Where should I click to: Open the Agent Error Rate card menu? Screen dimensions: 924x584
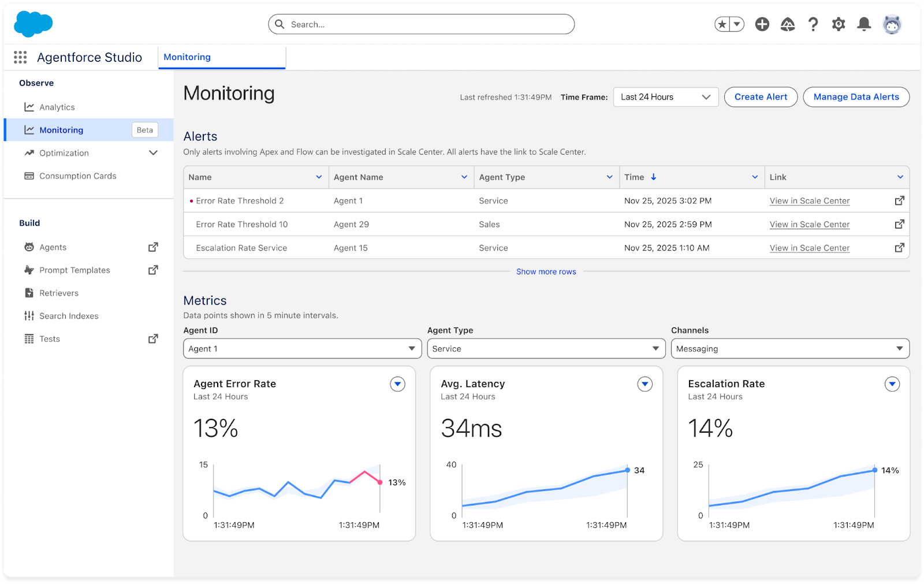click(x=397, y=384)
